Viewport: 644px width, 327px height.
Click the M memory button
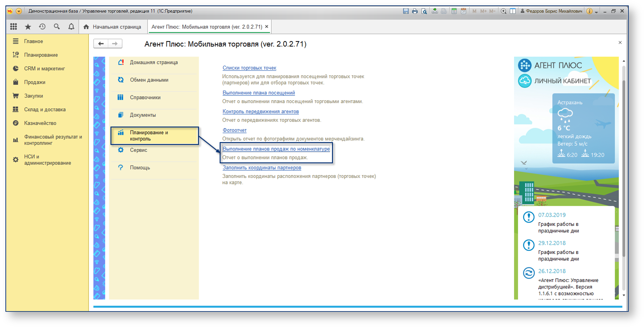click(474, 11)
